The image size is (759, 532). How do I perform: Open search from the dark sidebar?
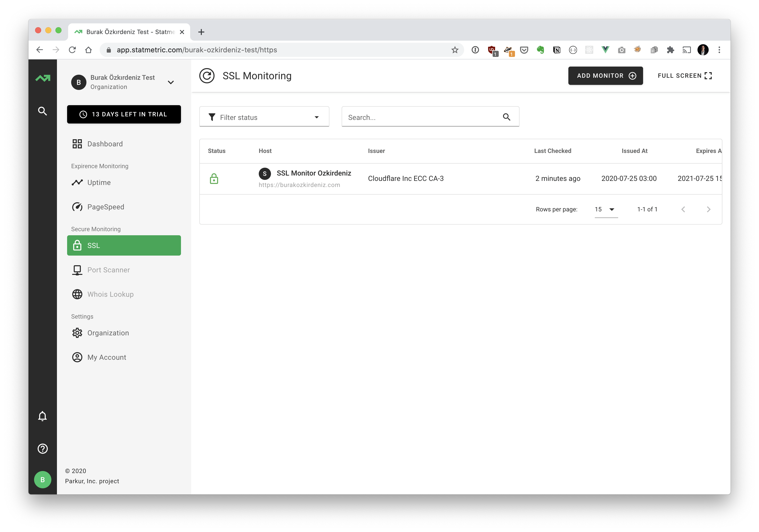point(42,111)
